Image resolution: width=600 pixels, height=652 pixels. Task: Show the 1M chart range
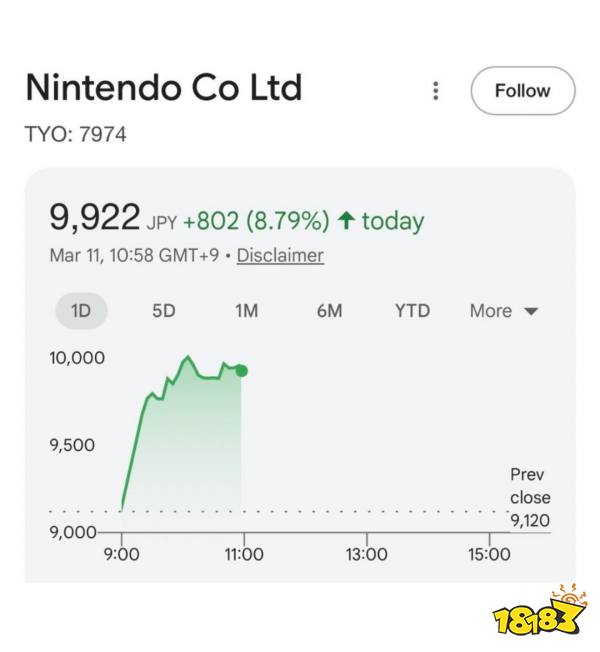click(x=246, y=311)
